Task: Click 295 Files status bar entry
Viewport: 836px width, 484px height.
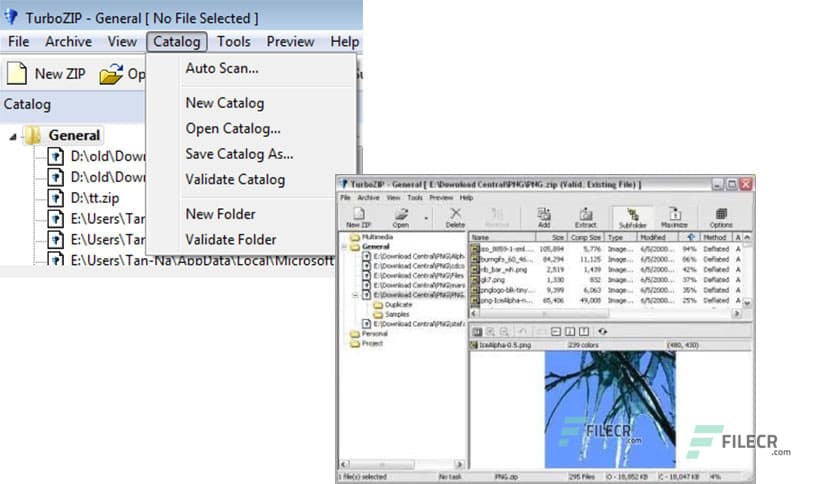Action: pyautogui.click(x=582, y=477)
